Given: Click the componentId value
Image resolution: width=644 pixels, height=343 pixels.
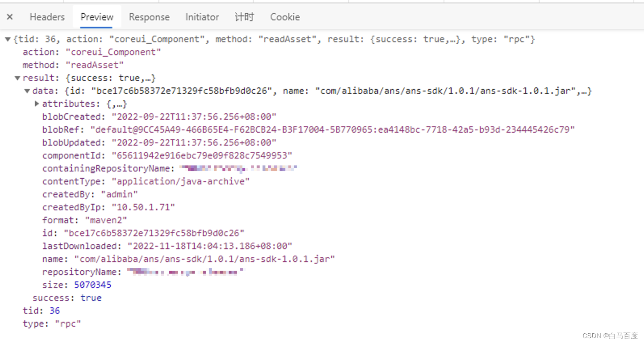Looking at the screenshot, I should point(202,156).
